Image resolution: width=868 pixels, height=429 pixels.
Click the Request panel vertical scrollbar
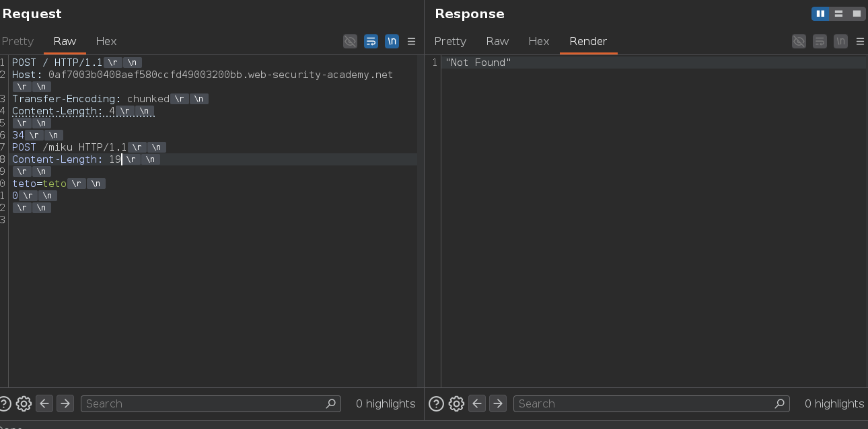421,221
